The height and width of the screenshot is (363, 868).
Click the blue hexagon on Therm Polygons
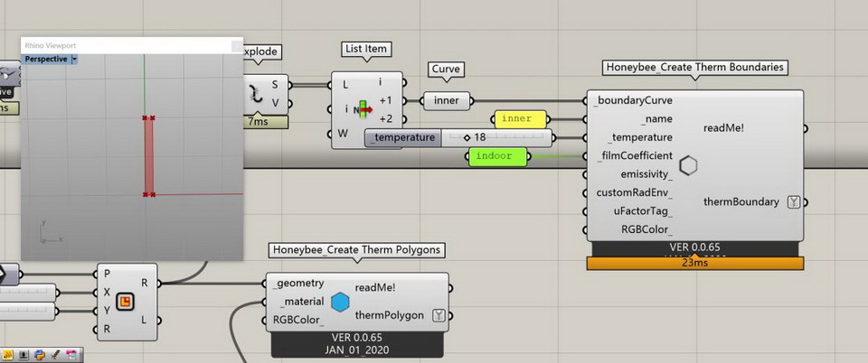coord(340,302)
